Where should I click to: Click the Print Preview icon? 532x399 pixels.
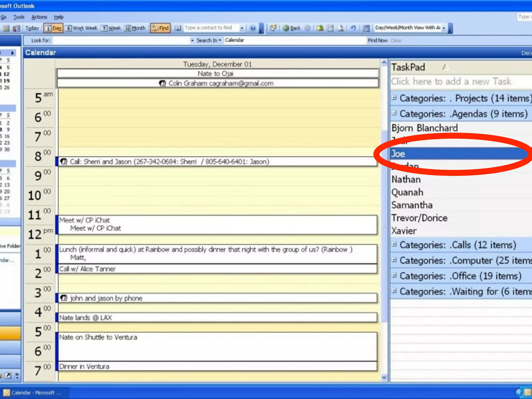click(340, 28)
